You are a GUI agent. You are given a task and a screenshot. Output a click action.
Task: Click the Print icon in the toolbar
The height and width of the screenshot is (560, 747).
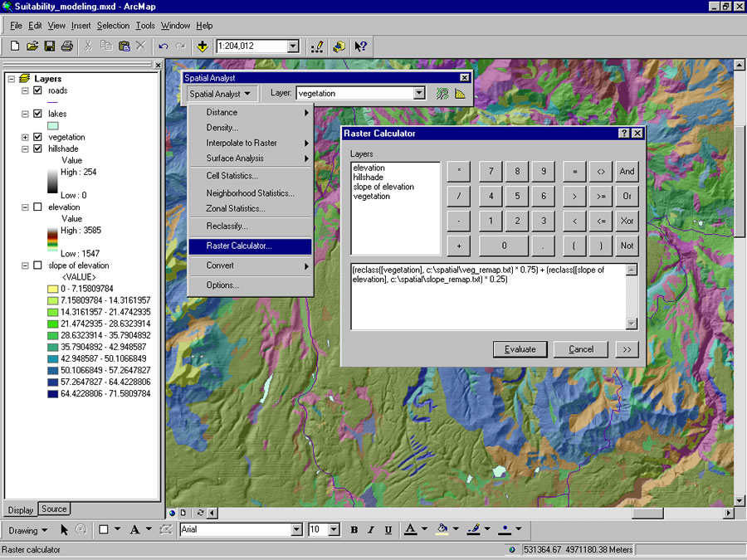pos(67,46)
